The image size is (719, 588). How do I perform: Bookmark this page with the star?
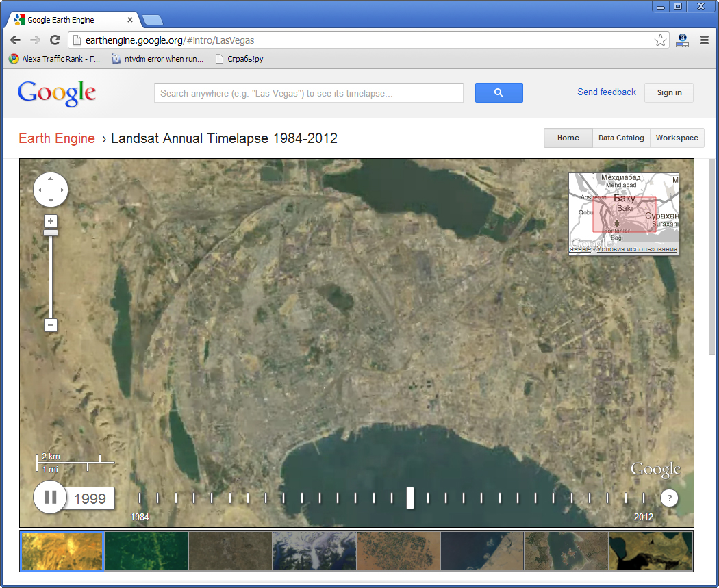click(x=660, y=40)
